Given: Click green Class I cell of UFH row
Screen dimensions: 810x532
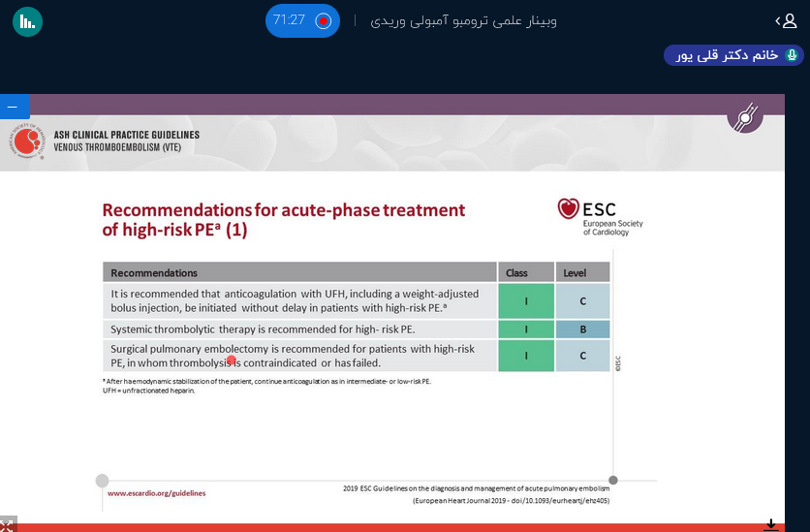Looking at the screenshot, I should [x=526, y=301].
